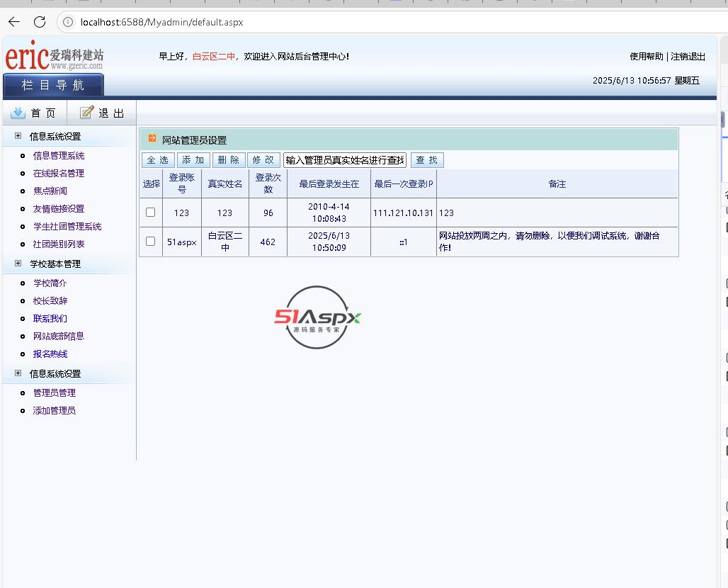Click the 添加 button
Image resolution: width=728 pixels, height=588 pixels.
point(193,160)
